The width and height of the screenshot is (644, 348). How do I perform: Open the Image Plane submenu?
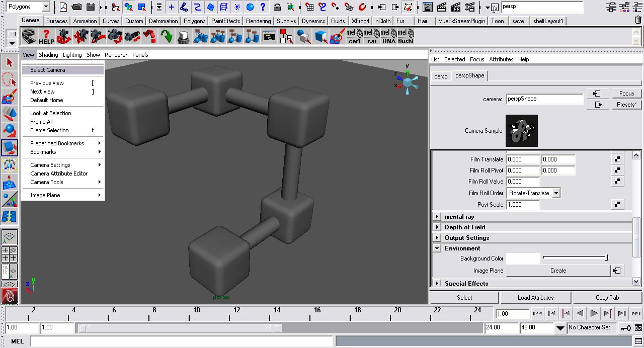coord(63,195)
